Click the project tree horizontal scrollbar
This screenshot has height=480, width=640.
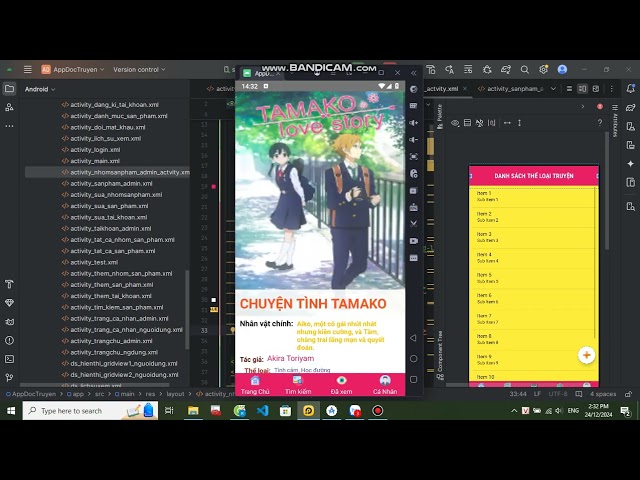click(95, 384)
